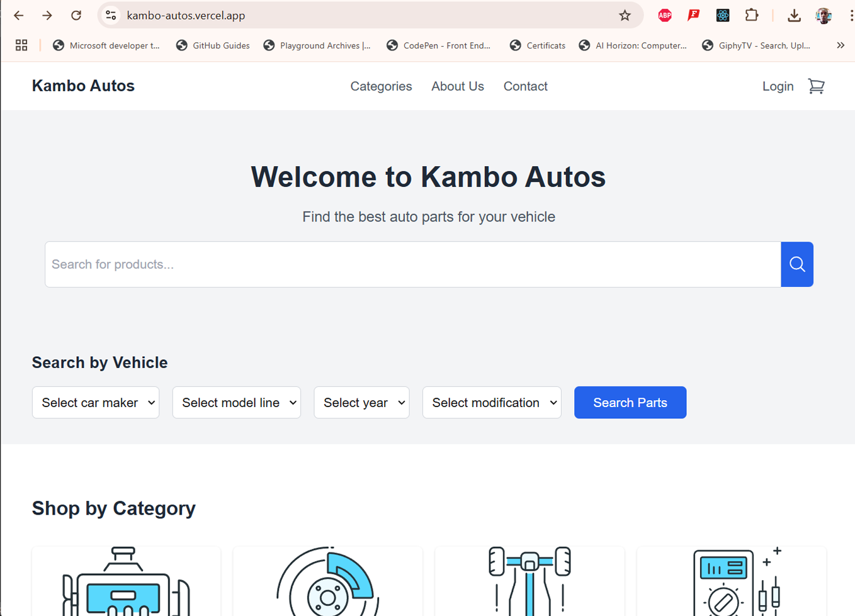Open the browser extensions puzzle icon
This screenshot has height=616, width=855.
click(752, 15)
